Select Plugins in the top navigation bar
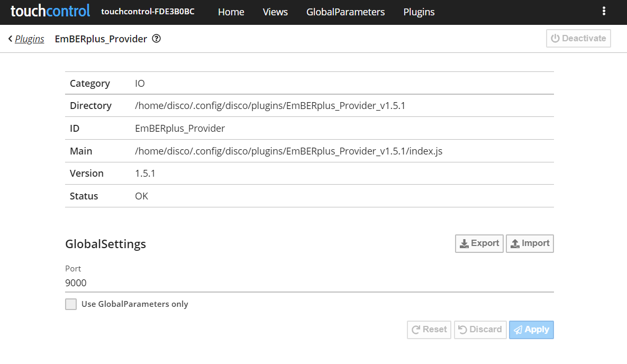The height and width of the screenshot is (364, 627). point(419,12)
